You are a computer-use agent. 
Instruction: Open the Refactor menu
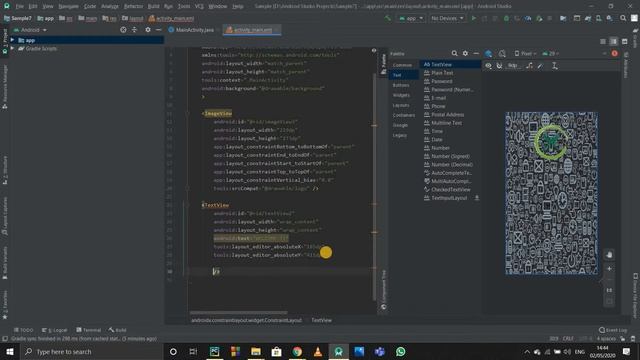pyautogui.click(x=133, y=6)
